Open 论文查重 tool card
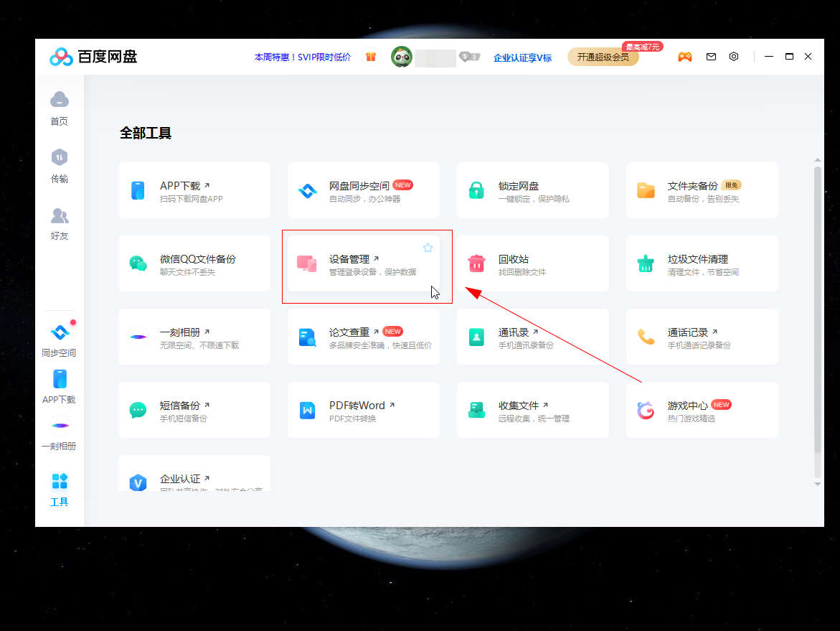The image size is (840, 631). (364, 337)
